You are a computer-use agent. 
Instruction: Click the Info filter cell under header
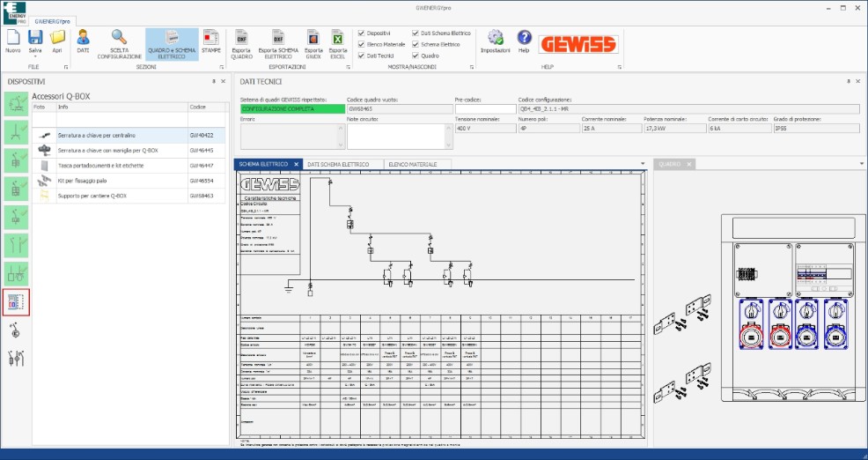[121, 120]
